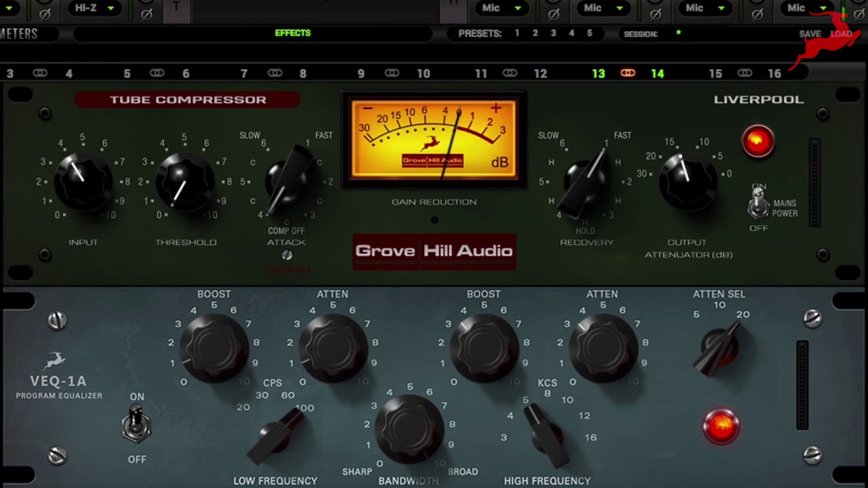Select the green channel 13 tab
Image resolution: width=868 pixels, height=488 pixels.
point(598,73)
